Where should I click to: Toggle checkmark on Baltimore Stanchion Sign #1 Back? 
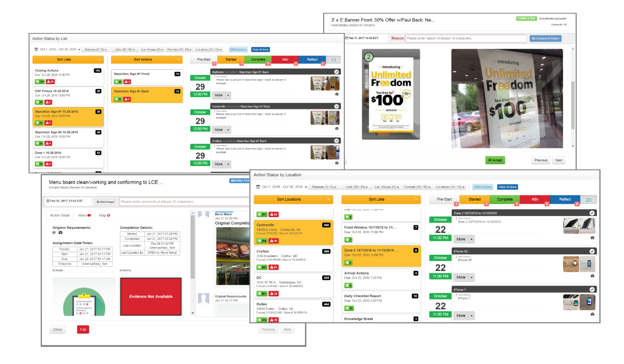[x=336, y=72]
